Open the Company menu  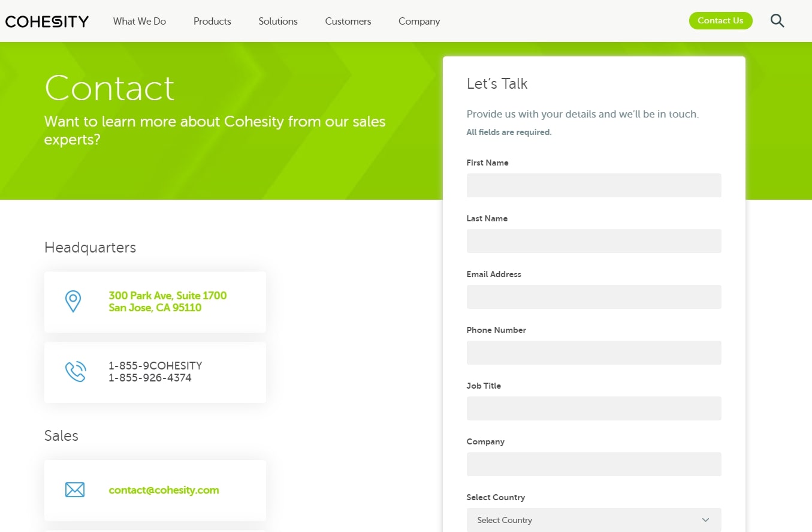[x=419, y=22]
